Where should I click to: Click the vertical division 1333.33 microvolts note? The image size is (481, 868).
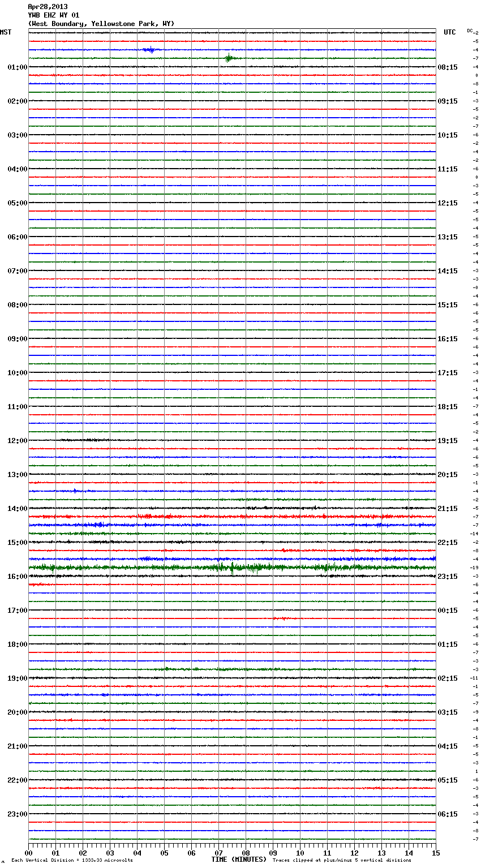[72, 861]
